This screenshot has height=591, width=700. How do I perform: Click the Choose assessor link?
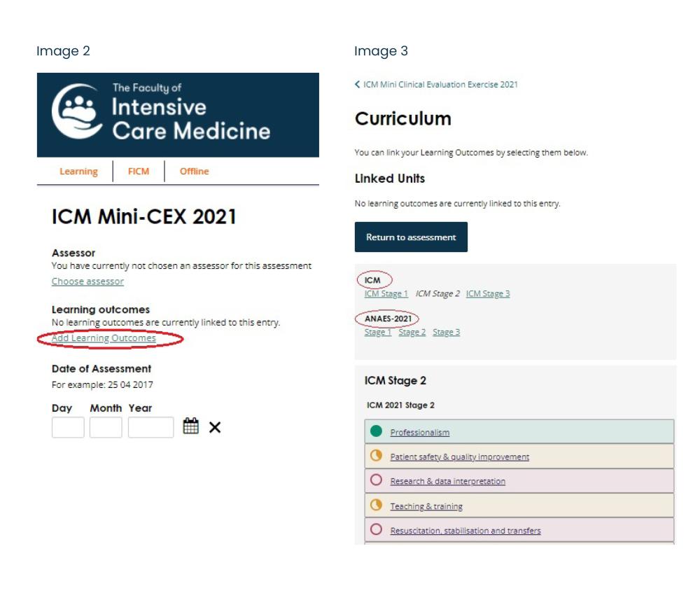(87, 281)
